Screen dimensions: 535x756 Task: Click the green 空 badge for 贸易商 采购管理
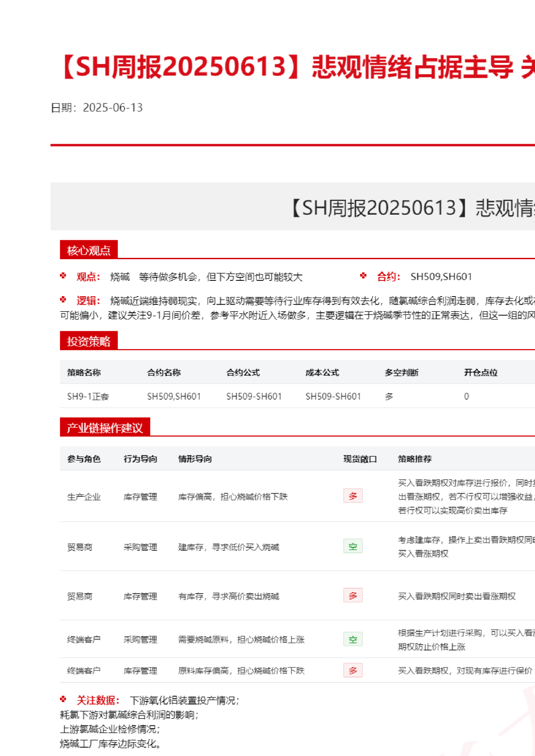353,546
